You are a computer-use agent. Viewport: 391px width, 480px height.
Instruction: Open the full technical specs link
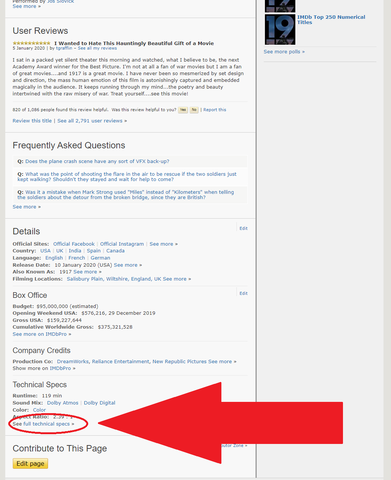(47, 424)
